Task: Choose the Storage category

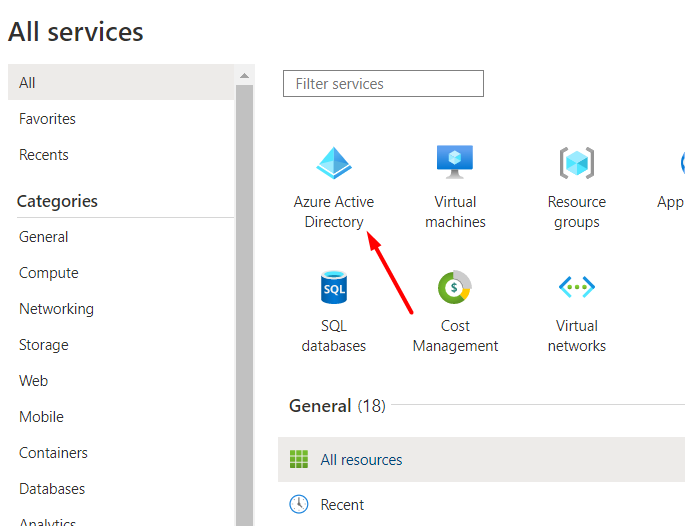Action: coord(44,345)
